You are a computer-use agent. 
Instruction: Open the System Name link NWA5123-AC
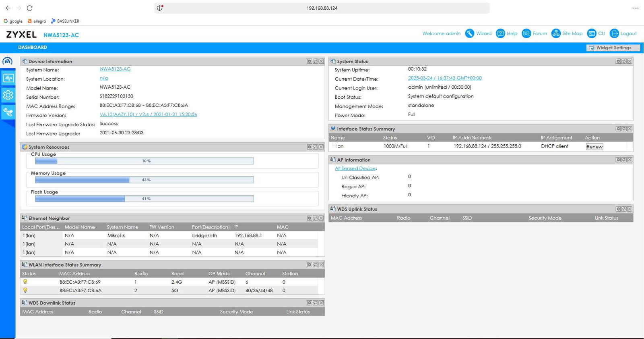115,69
